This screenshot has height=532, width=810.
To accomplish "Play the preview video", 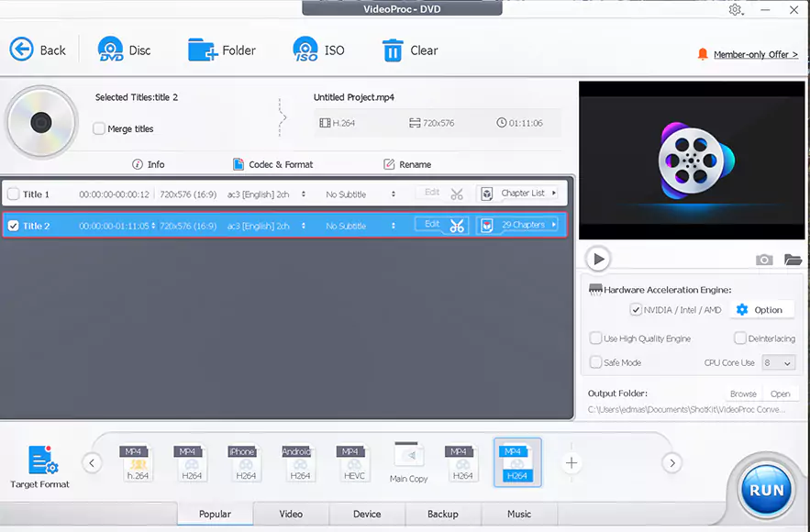I will (598, 259).
